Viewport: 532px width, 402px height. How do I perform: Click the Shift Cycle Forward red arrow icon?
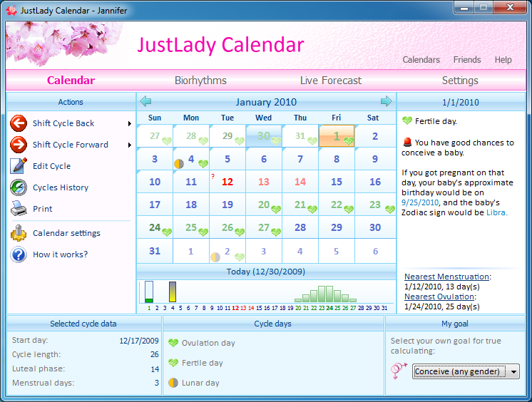click(19, 145)
